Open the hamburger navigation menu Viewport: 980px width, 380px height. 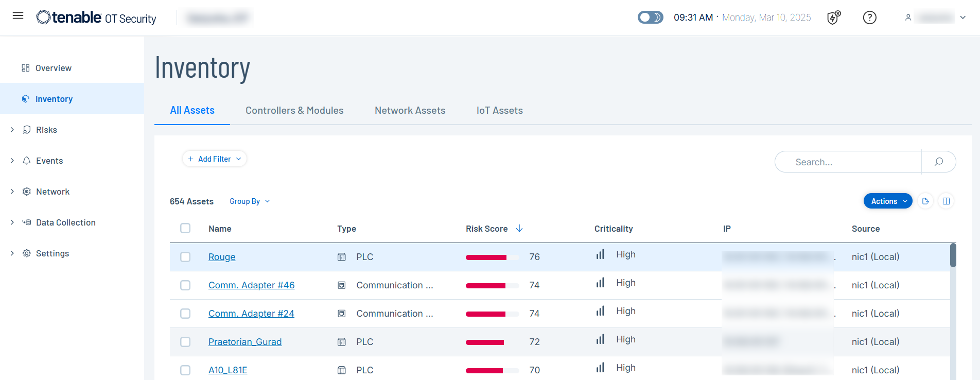pos(18,15)
